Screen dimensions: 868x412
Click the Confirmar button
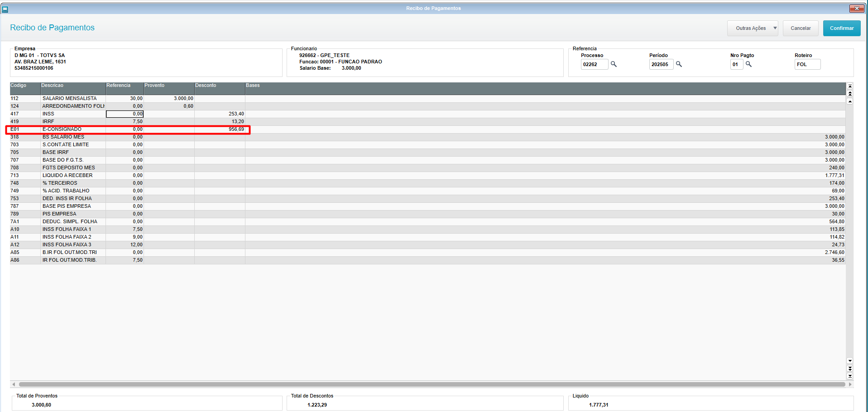(842, 28)
